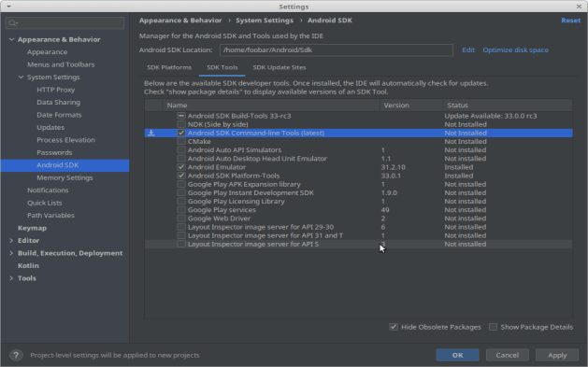Click Optimize disk space link
Viewport: 588px width, 367px height.
tap(516, 49)
